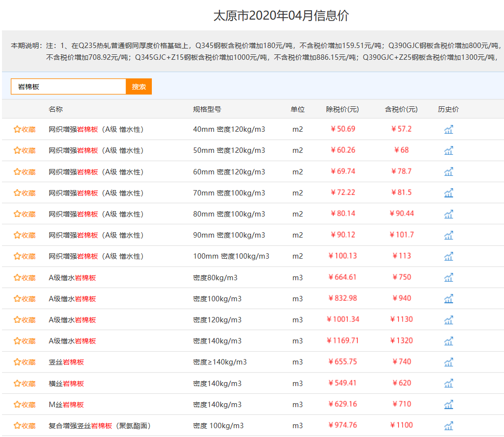Favorite A级憎水岩棉板 密度80kg/m3 item
This screenshot has height=437, width=504.
tap(24, 277)
